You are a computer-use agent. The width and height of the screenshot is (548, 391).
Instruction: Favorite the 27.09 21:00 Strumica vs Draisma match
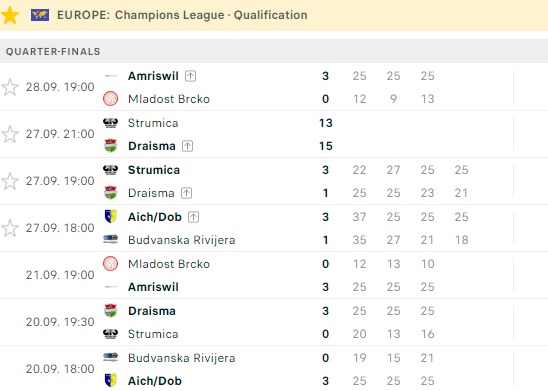pyautogui.click(x=10, y=134)
